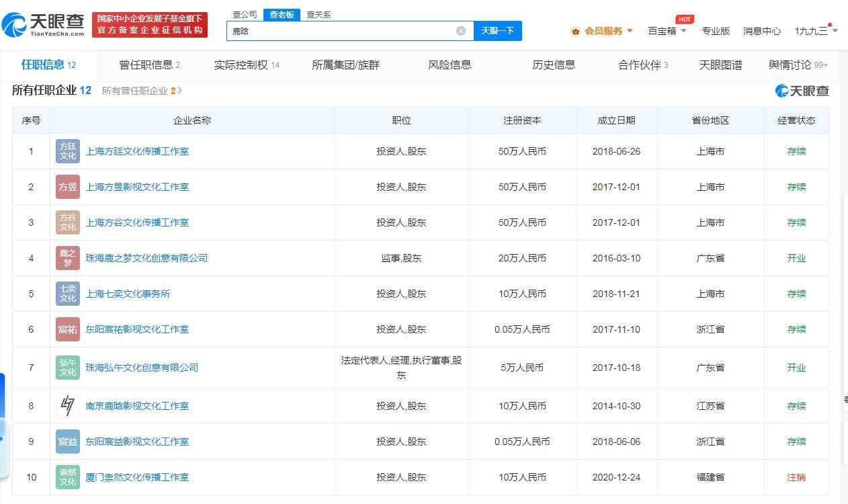Open the 弘午文化 company logo thumbnail

coord(68,368)
